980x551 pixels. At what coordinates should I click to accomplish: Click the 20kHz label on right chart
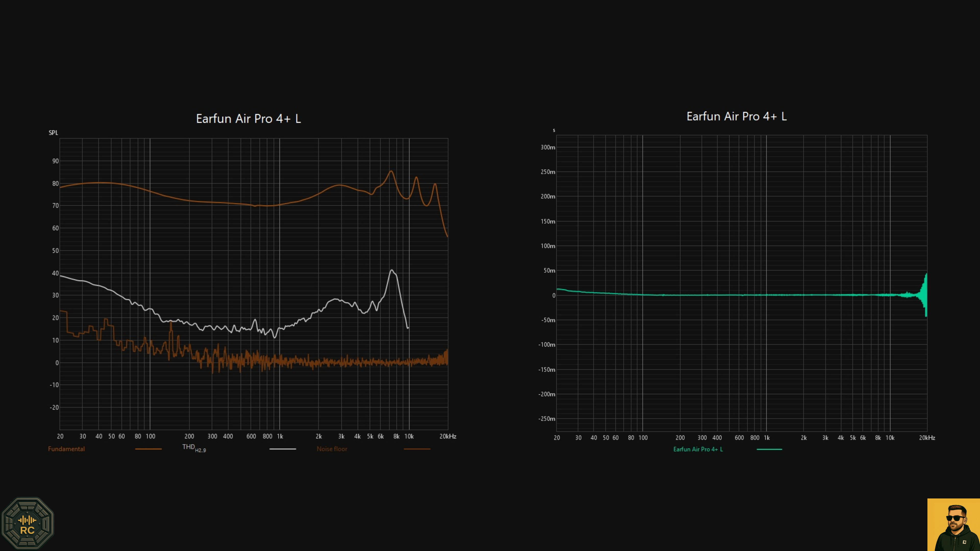pyautogui.click(x=928, y=438)
